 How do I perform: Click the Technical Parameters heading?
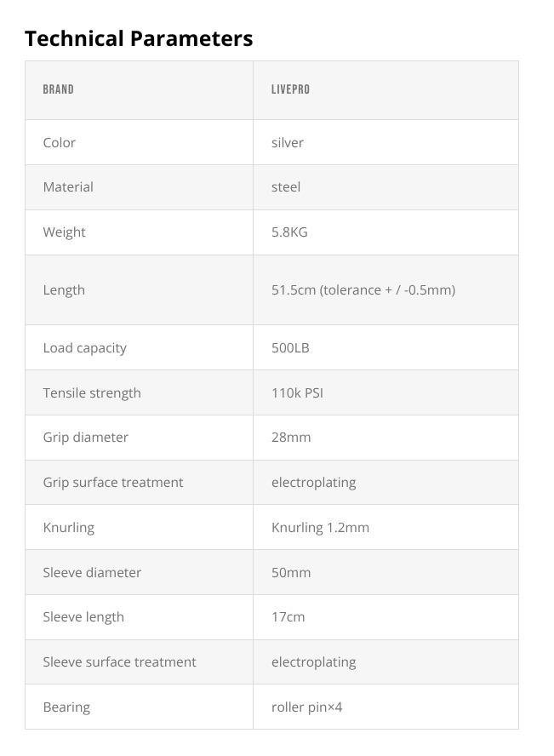point(139,38)
